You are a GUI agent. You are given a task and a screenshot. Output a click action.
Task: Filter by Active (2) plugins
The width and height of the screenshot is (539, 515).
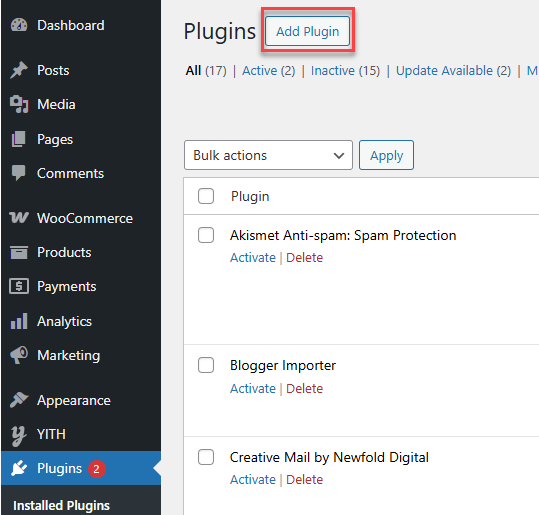269,71
